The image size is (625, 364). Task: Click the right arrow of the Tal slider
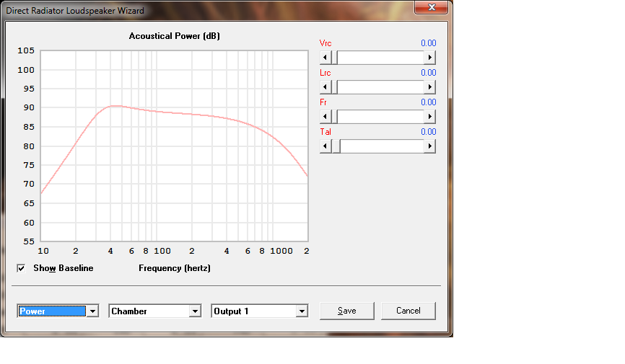[429, 146]
